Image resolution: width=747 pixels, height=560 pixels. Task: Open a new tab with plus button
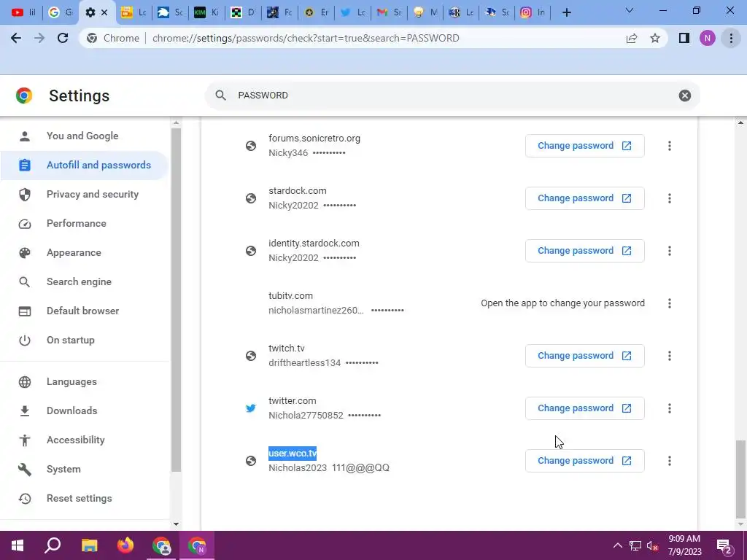[x=566, y=12]
